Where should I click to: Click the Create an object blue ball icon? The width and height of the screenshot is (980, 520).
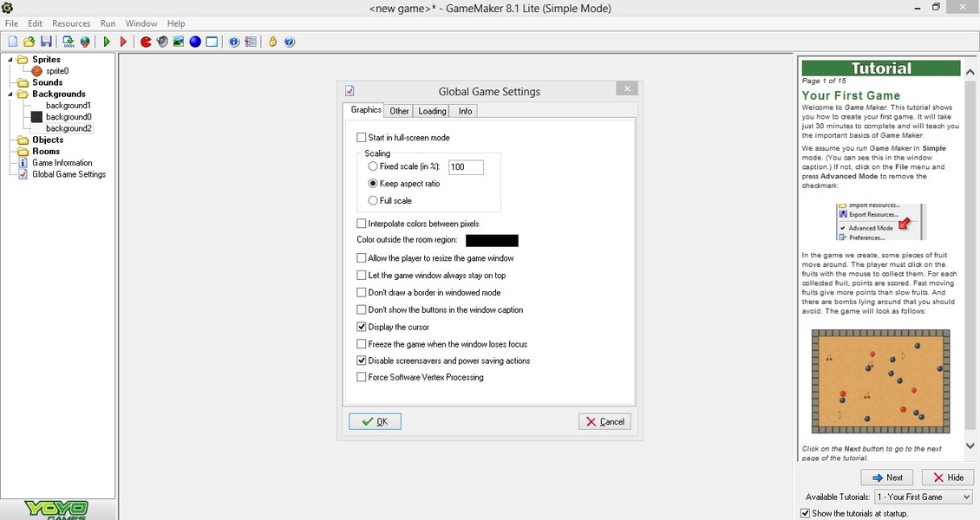pyautogui.click(x=195, y=42)
